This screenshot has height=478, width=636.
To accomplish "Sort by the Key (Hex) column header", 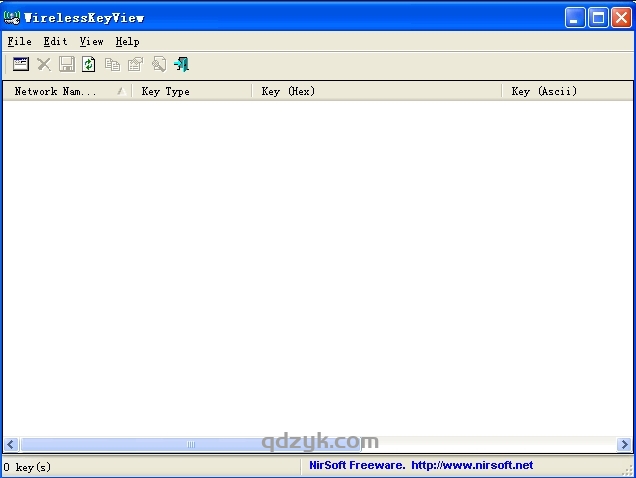I will tap(375, 91).
